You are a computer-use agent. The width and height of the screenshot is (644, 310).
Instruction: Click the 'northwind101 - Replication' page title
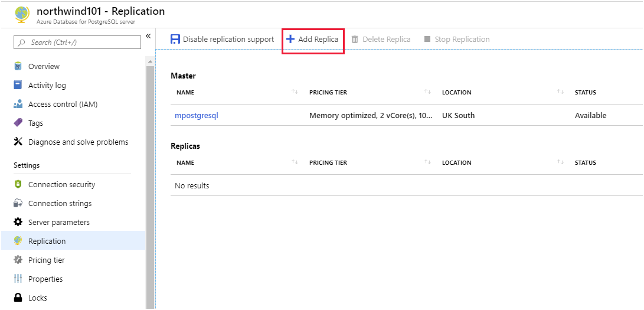tap(100, 11)
